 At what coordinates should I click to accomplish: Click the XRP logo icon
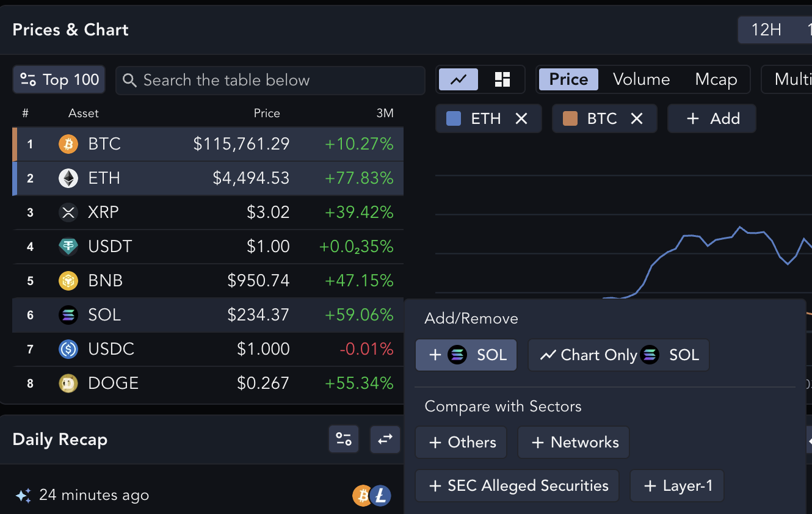point(68,212)
